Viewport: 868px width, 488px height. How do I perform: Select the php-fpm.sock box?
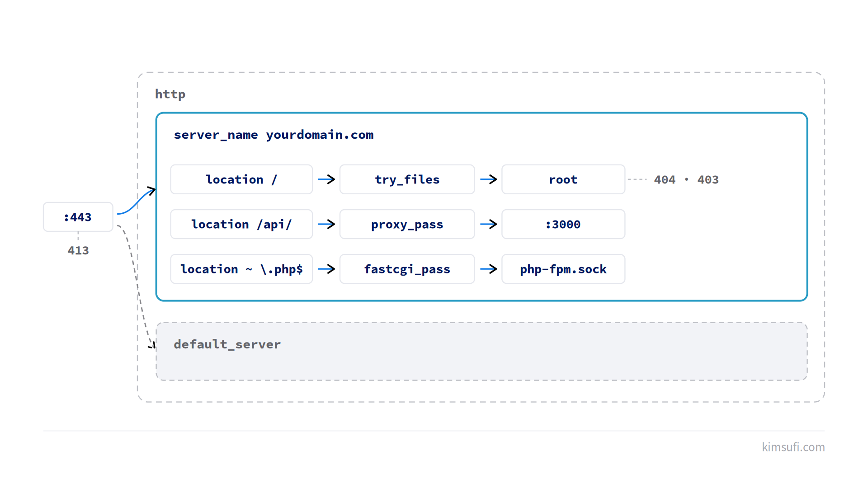[x=563, y=269]
